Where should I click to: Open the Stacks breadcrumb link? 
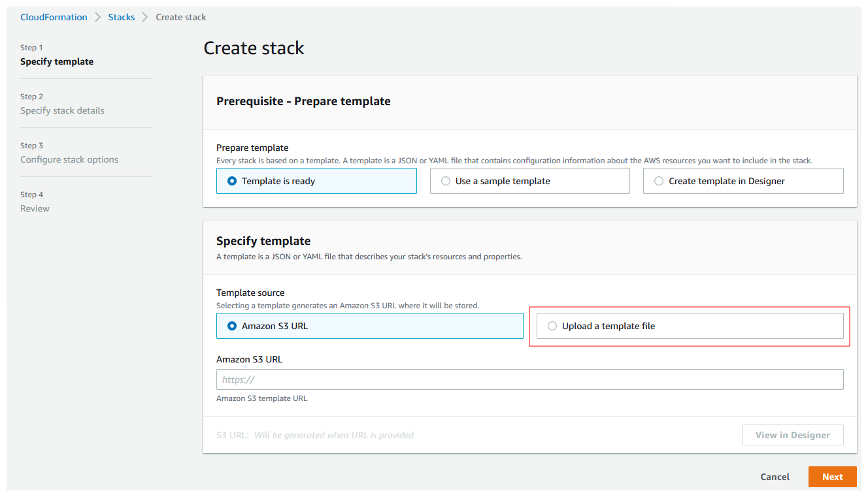tap(122, 17)
